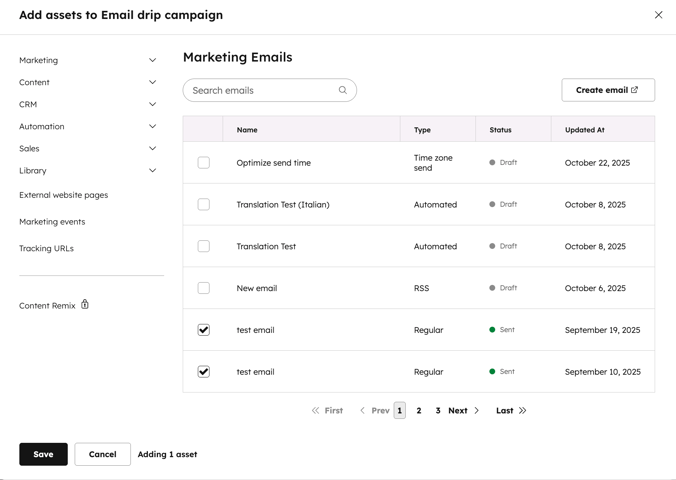Image resolution: width=676 pixels, height=480 pixels.
Task: Jump to last page using double-arrow icon
Action: click(522, 410)
